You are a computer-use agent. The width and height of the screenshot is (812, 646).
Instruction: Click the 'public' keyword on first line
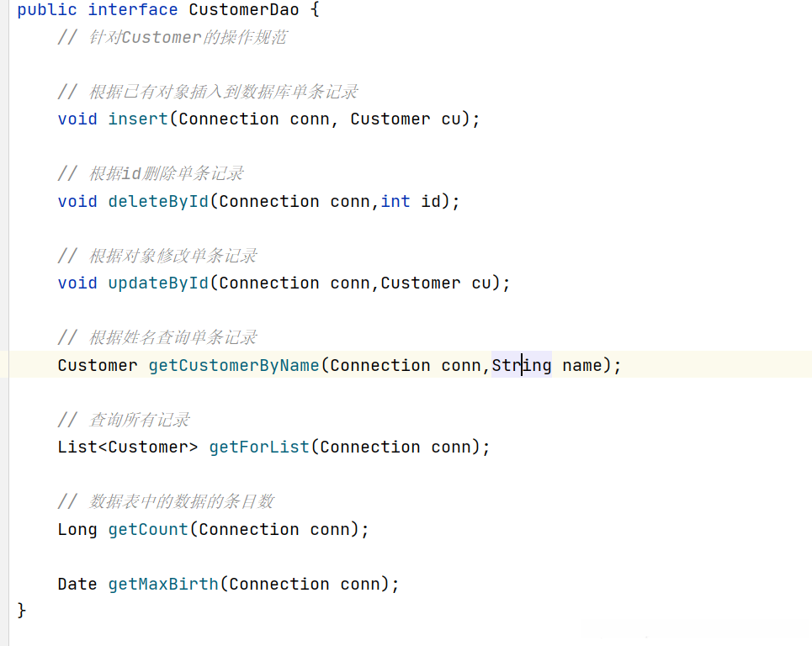pyautogui.click(x=47, y=10)
